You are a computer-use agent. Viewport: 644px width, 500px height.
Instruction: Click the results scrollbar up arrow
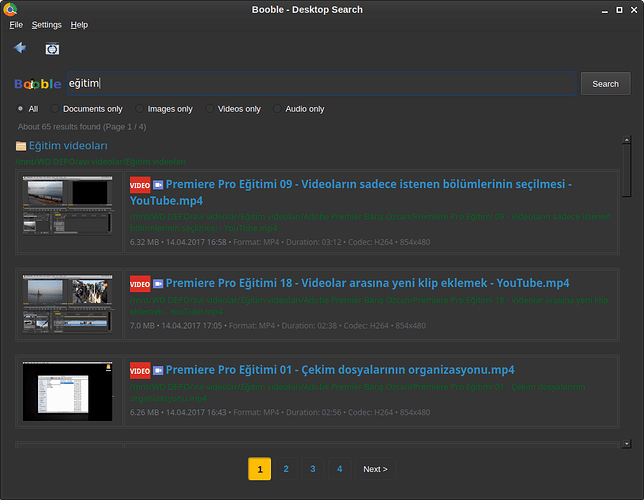626,140
